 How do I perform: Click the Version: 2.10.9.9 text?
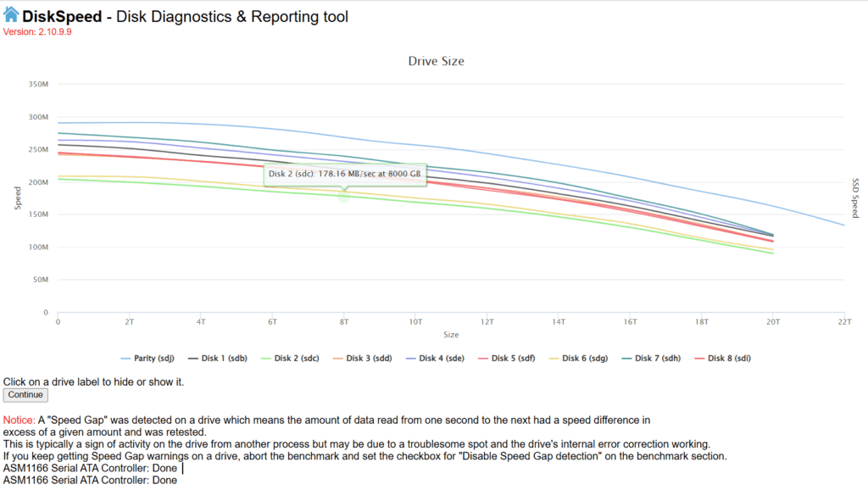coord(37,32)
